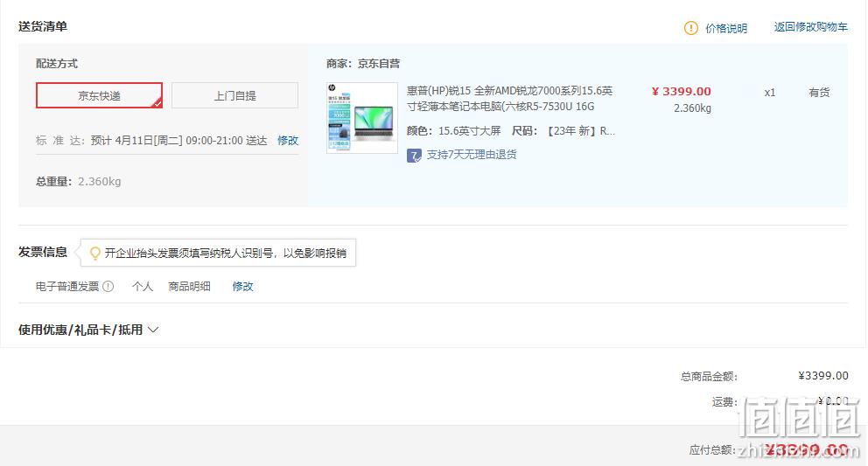Viewport: 868px width, 466px height.
Task: Open the 价格说明 link
Action: (x=725, y=28)
